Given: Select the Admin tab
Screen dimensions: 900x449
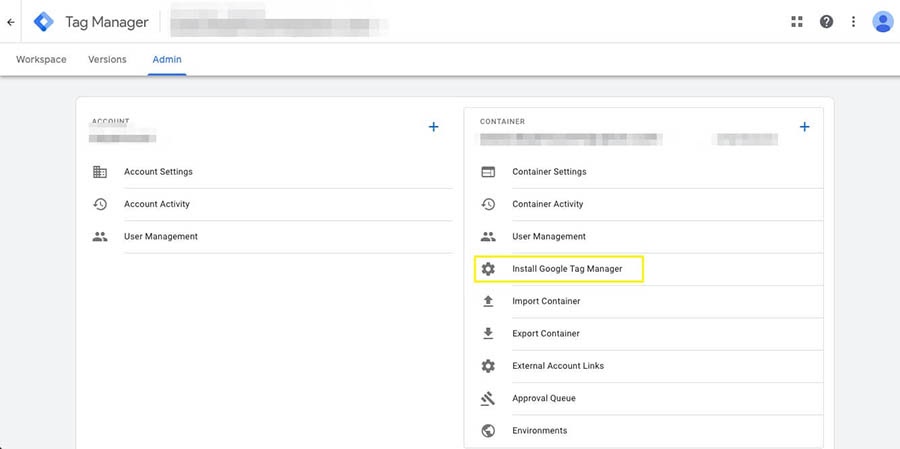Looking at the screenshot, I should pyautogui.click(x=167, y=59).
